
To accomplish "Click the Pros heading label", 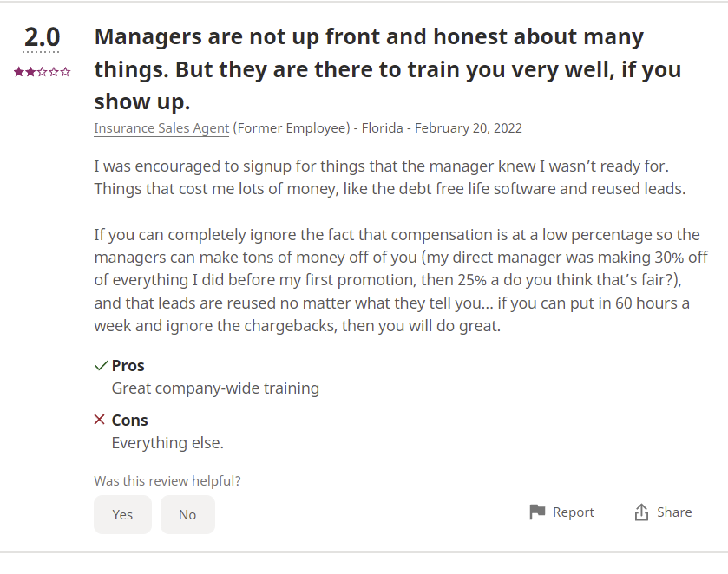I will 128,365.
